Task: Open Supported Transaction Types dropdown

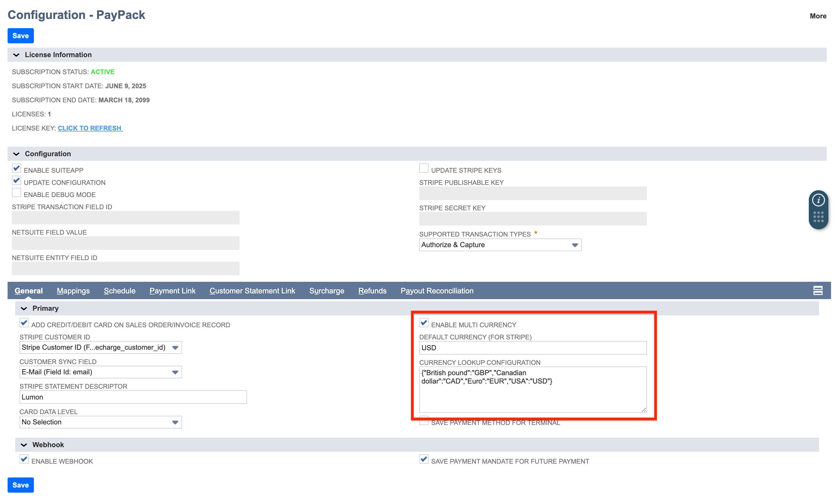Action: [x=500, y=245]
